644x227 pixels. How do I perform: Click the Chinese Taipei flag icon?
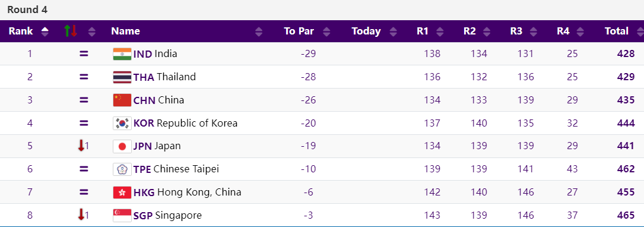pyautogui.click(x=122, y=169)
